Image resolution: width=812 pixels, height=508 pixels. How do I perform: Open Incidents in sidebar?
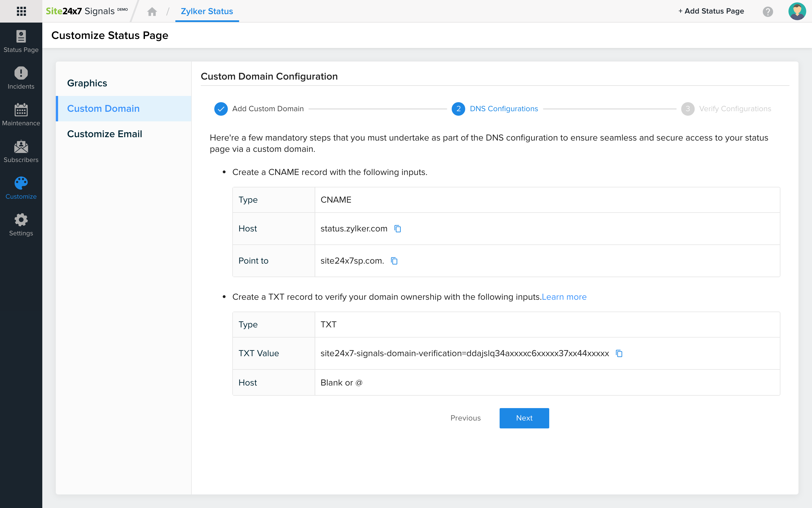point(21,78)
